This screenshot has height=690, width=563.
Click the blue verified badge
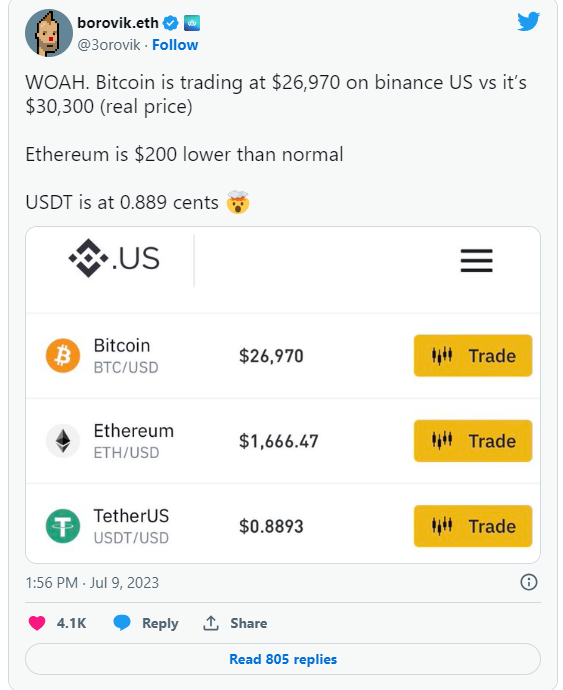170,23
